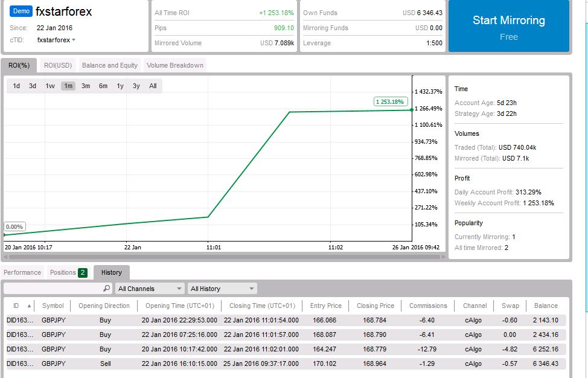Click commission value -12.79 cell
The height and width of the screenshot is (378, 588).
[x=427, y=349]
